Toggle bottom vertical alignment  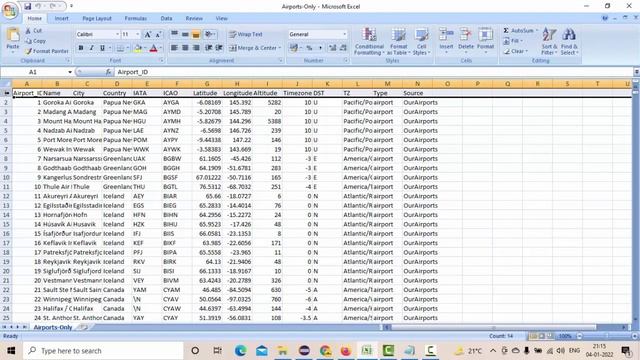196,34
